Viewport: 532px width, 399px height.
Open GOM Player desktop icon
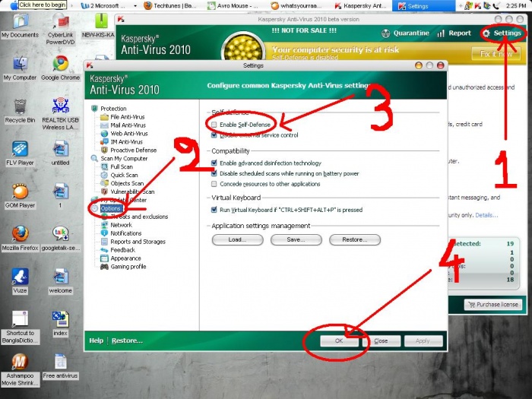pos(21,191)
